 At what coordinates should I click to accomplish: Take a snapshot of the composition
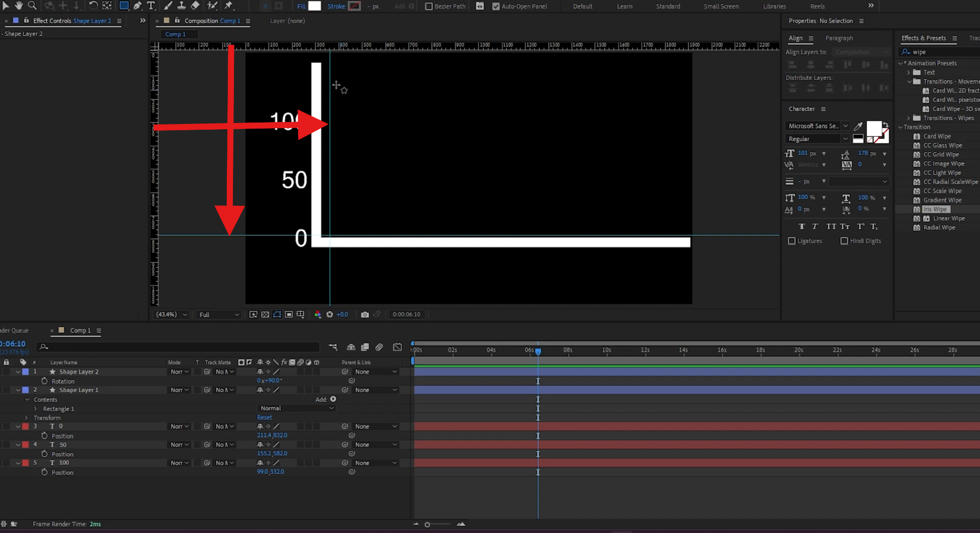pos(365,314)
